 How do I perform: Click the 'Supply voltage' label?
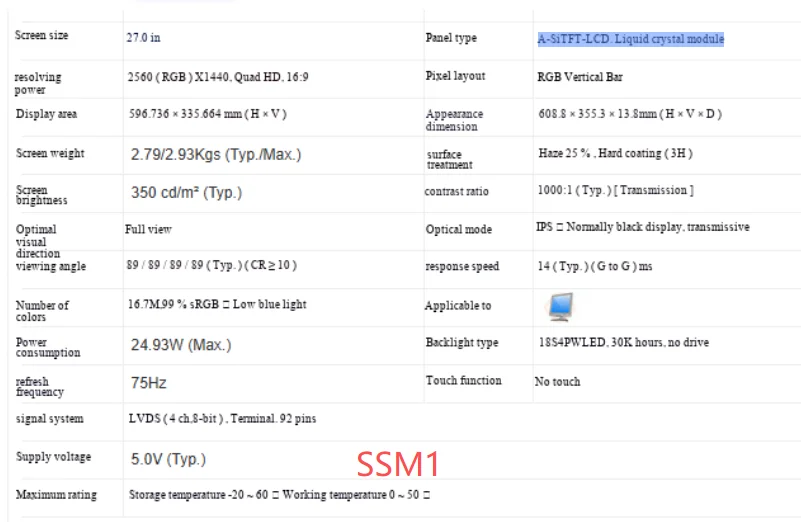click(x=54, y=457)
